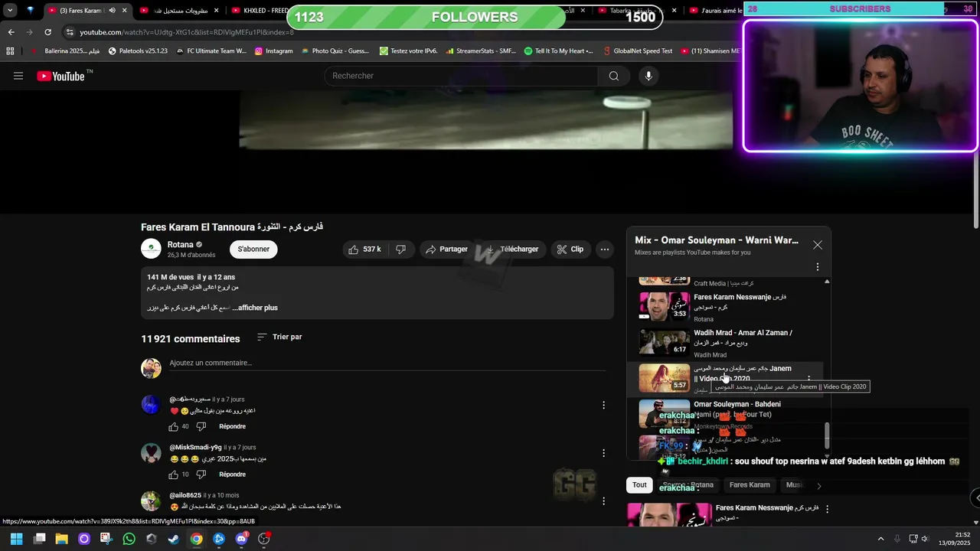Click the search magnifier button

[x=613, y=76]
